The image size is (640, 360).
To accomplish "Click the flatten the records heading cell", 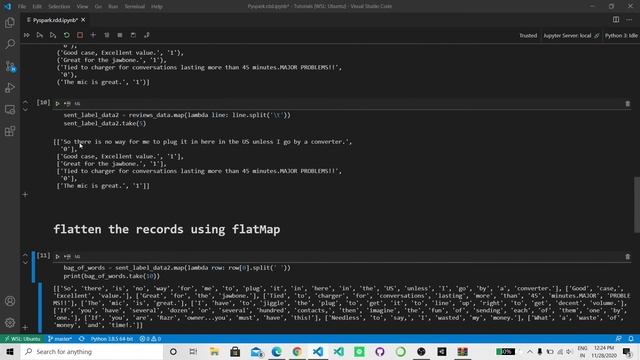I will [167, 229].
